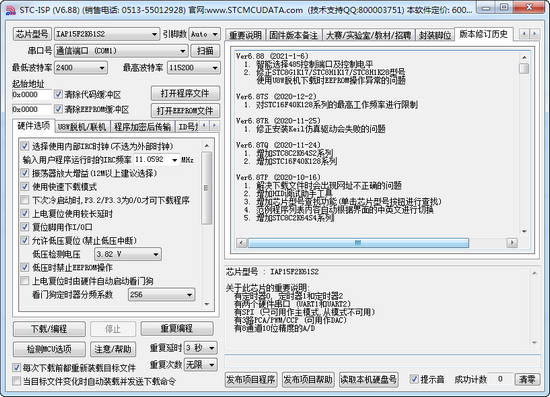Click hardware options scrollbar down arrow
Viewport: 550px width, 397px height.
[x=207, y=304]
